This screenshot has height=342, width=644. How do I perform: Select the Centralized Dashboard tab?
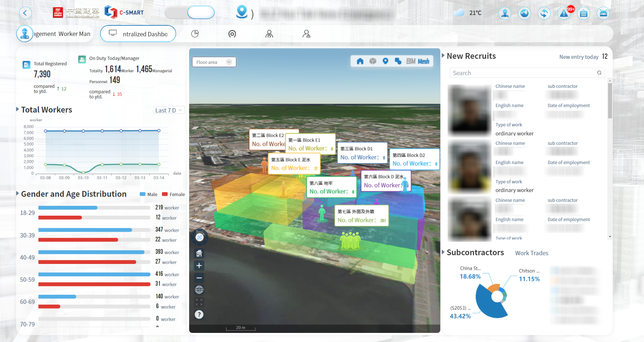pyautogui.click(x=138, y=34)
